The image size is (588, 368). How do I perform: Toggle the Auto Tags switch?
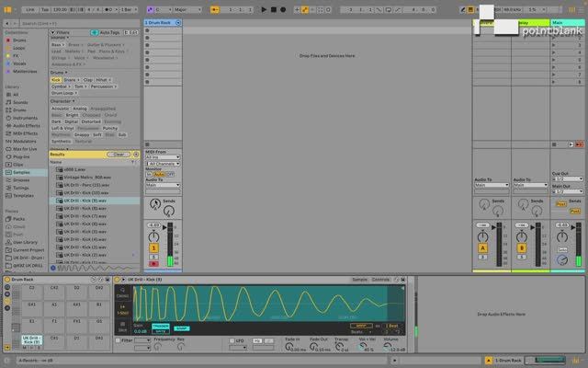point(94,33)
